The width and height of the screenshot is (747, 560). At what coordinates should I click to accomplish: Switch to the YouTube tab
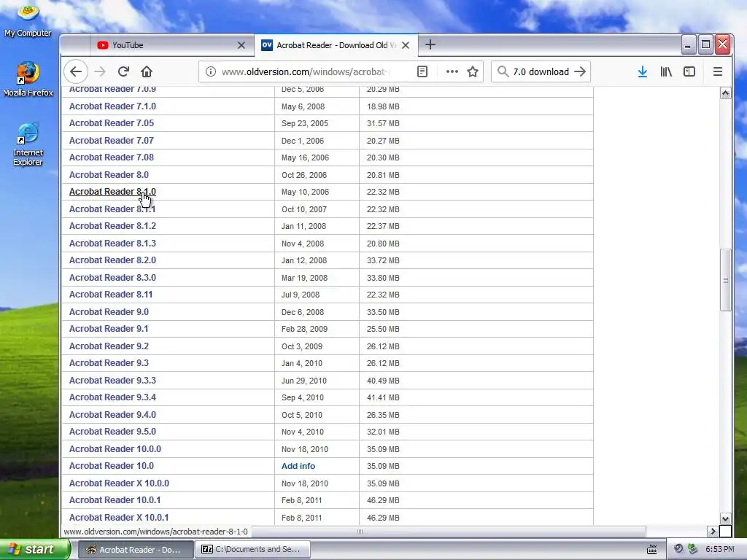click(x=172, y=45)
